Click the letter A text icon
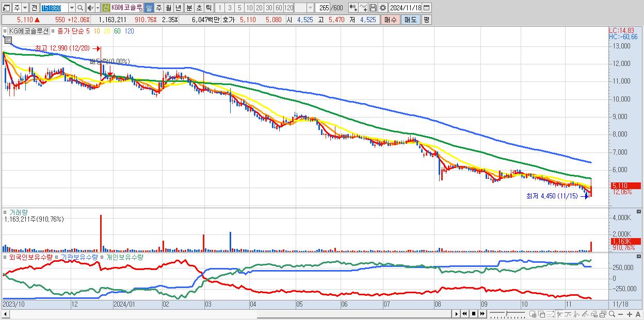This screenshot has width=644, height=320. point(638,314)
